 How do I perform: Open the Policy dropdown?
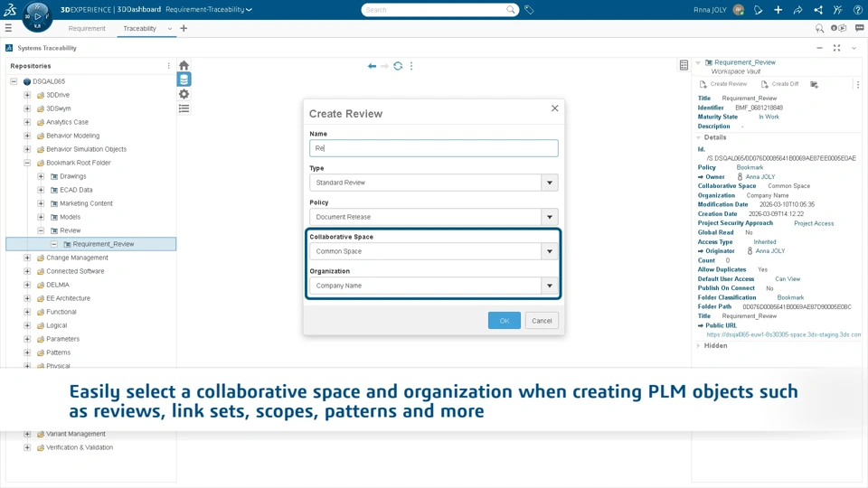(x=549, y=217)
